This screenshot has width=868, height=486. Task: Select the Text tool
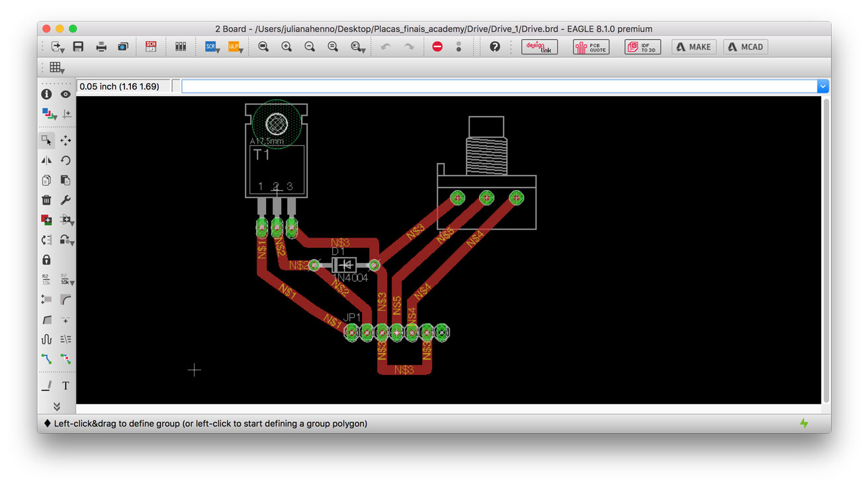[x=65, y=385]
